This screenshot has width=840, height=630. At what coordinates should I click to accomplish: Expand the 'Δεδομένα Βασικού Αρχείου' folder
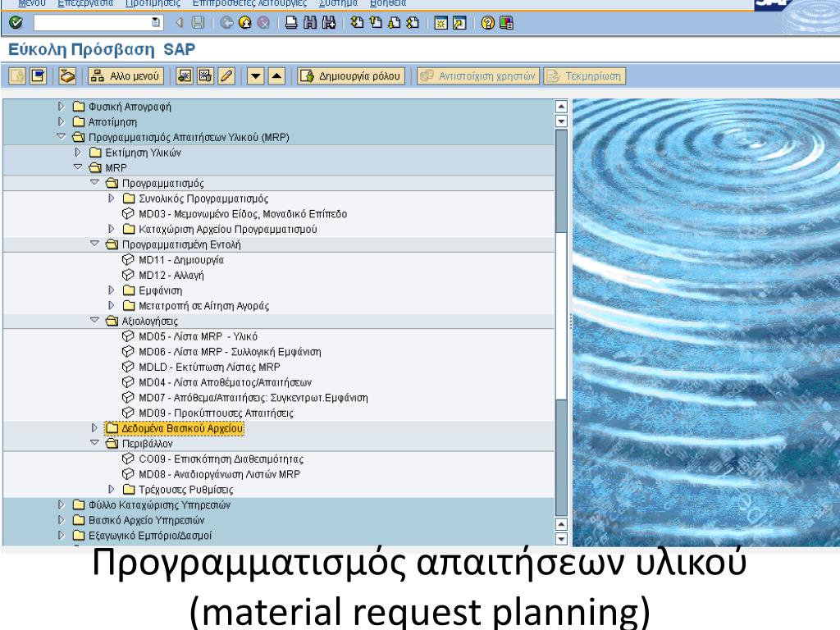pyautogui.click(x=94, y=427)
